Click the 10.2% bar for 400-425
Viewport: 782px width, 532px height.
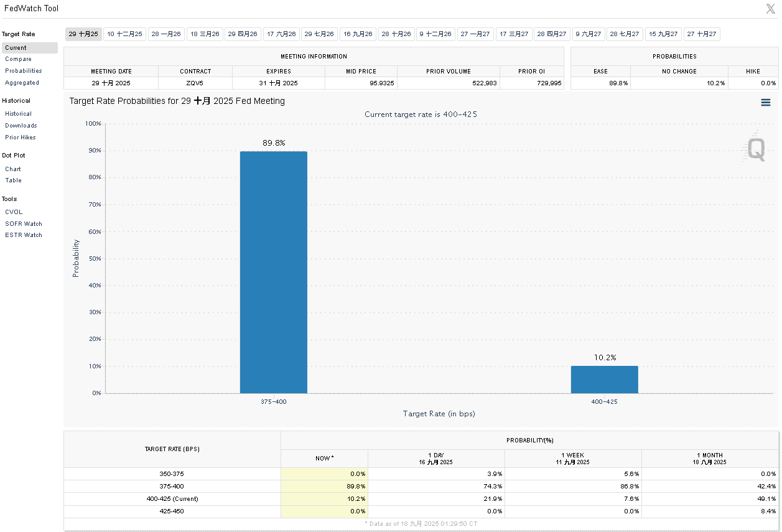coord(604,380)
